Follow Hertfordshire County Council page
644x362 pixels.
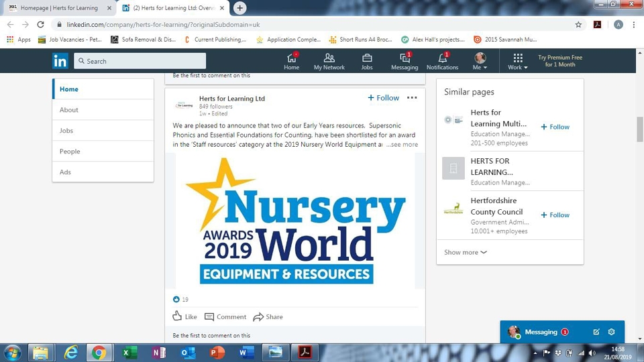click(555, 215)
